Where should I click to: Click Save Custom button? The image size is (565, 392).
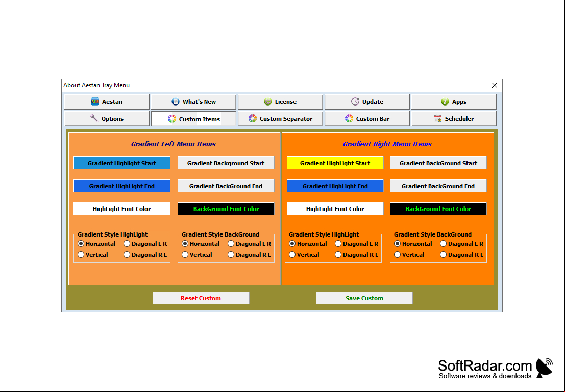pyautogui.click(x=364, y=298)
